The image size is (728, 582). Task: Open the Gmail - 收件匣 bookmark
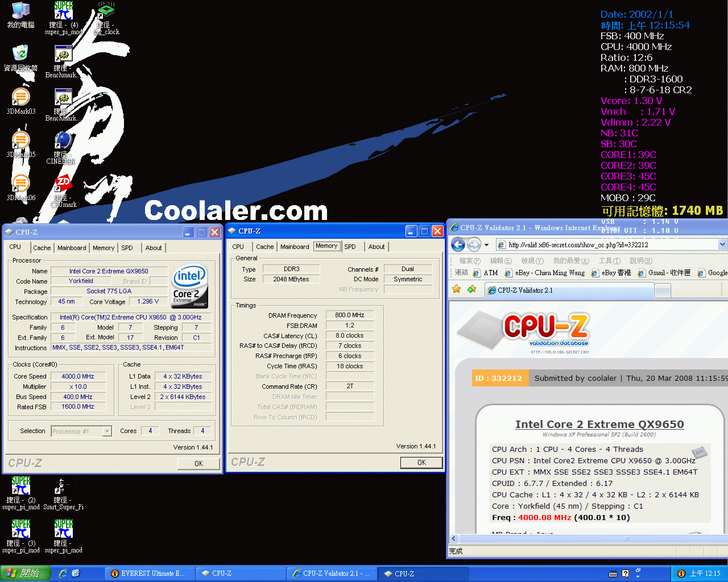664,273
